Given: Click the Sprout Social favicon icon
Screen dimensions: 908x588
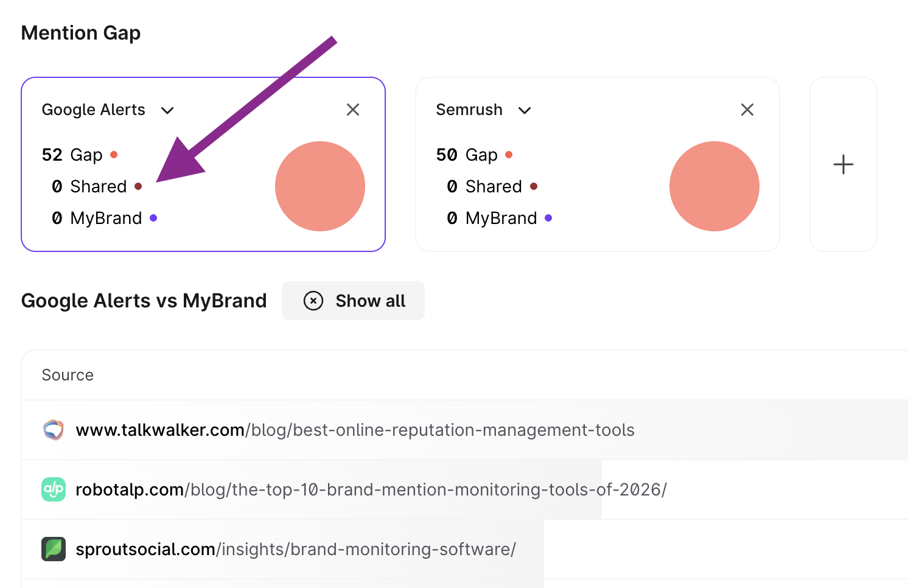Looking at the screenshot, I should [x=54, y=549].
